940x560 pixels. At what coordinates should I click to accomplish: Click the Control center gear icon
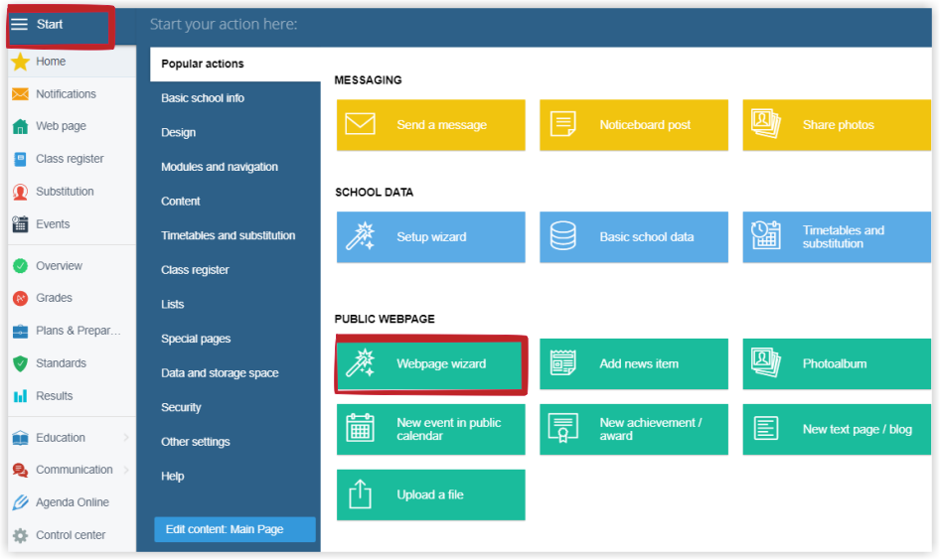pyautogui.click(x=21, y=535)
